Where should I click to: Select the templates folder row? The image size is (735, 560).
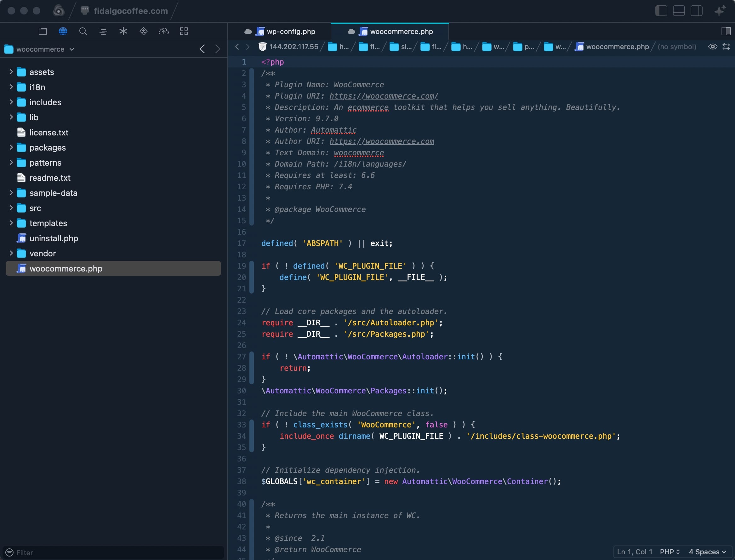tap(113, 223)
